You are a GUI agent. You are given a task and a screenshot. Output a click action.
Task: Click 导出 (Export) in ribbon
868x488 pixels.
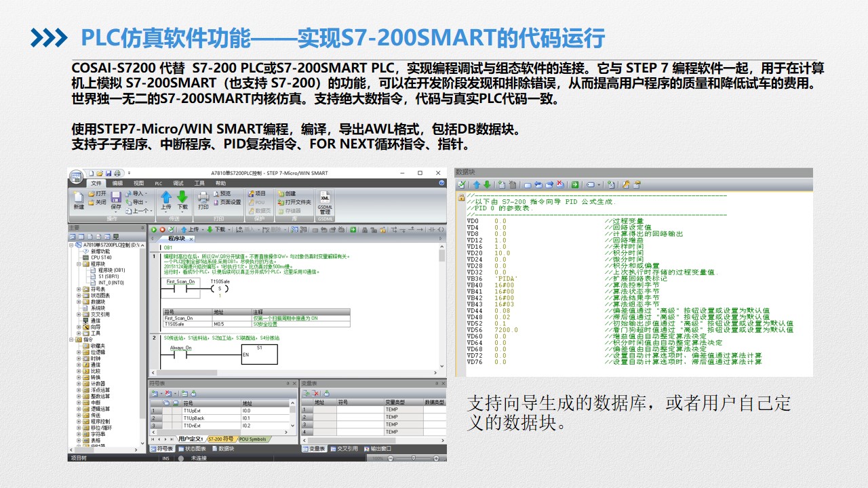pos(136,202)
